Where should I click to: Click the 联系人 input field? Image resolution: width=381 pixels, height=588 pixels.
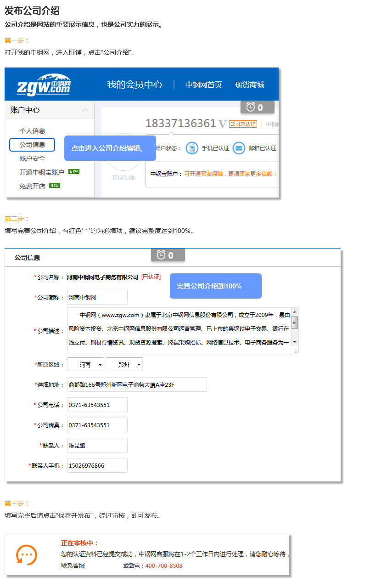coord(97,445)
